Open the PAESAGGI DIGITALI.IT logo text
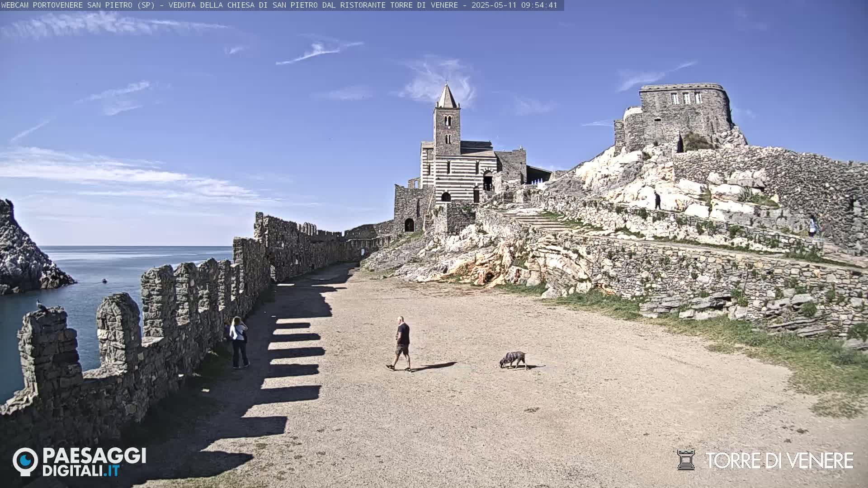 [94, 462]
